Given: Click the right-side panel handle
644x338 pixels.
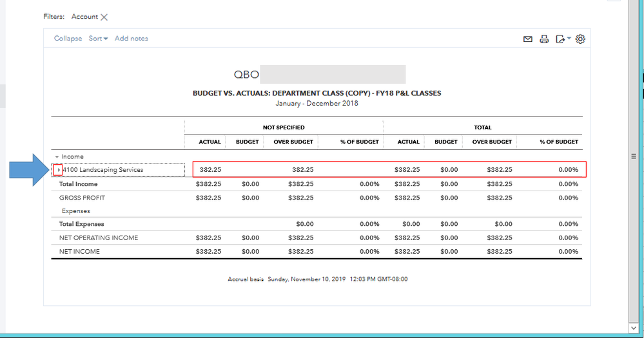Looking at the screenshot, I should (x=634, y=156).
